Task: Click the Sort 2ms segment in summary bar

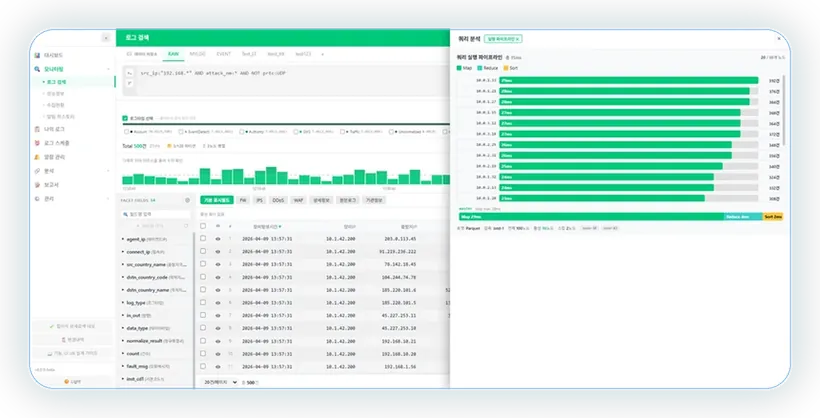Action: (773, 217)
